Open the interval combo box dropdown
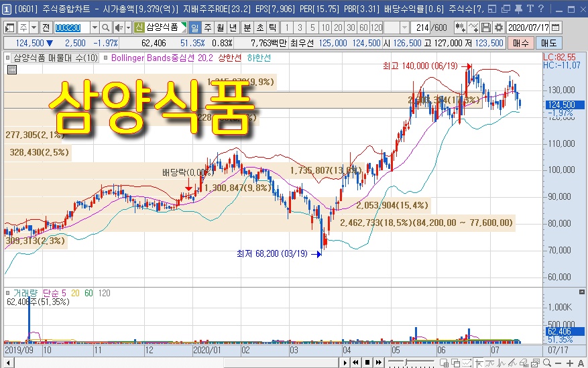The height and width of the screenshot is (368, 588). (404, 27)
